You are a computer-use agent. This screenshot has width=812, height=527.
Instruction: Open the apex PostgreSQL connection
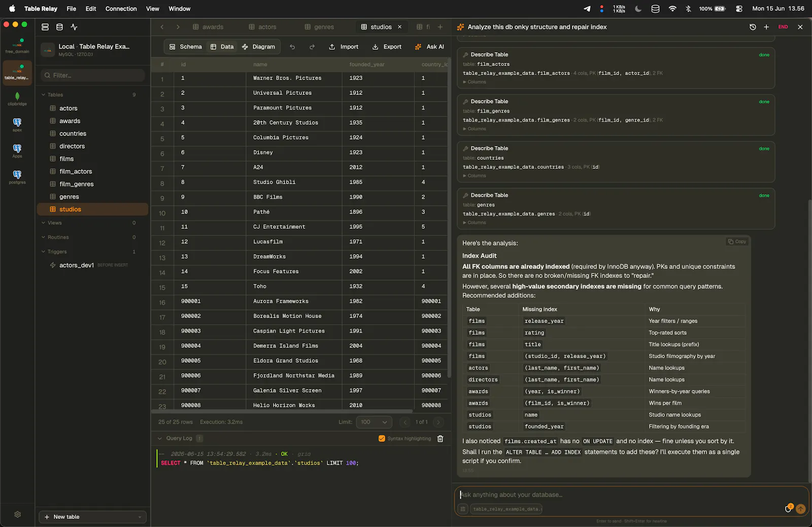(x=17, y=125)
